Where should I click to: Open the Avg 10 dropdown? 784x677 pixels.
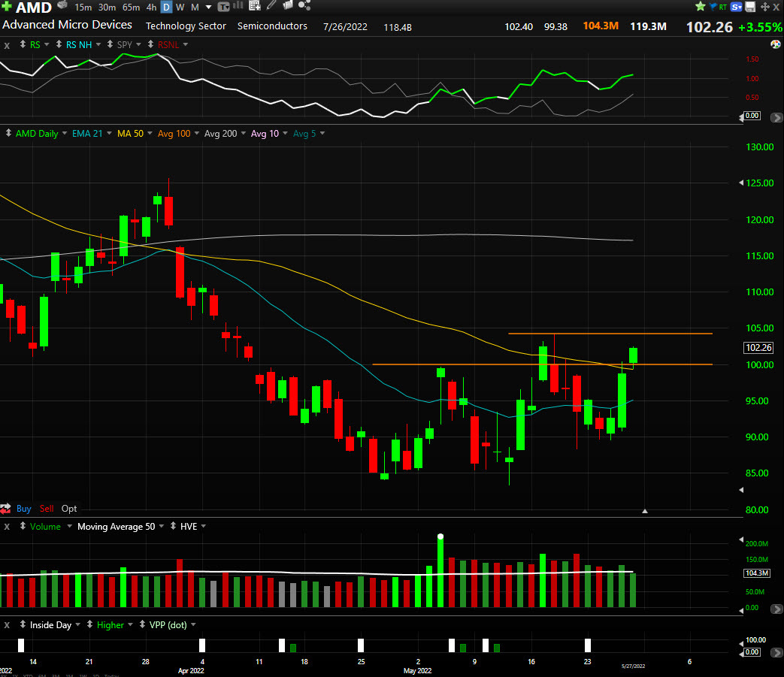285,133
